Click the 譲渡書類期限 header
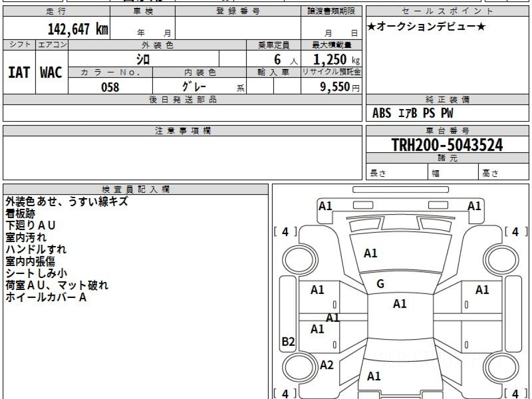This screenshot has height=399, width=532. point(332,12)
